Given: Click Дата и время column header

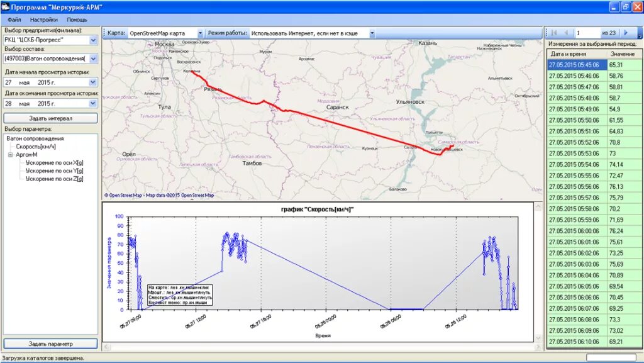Looking at the screenshot, I should (x=577, y=54).
